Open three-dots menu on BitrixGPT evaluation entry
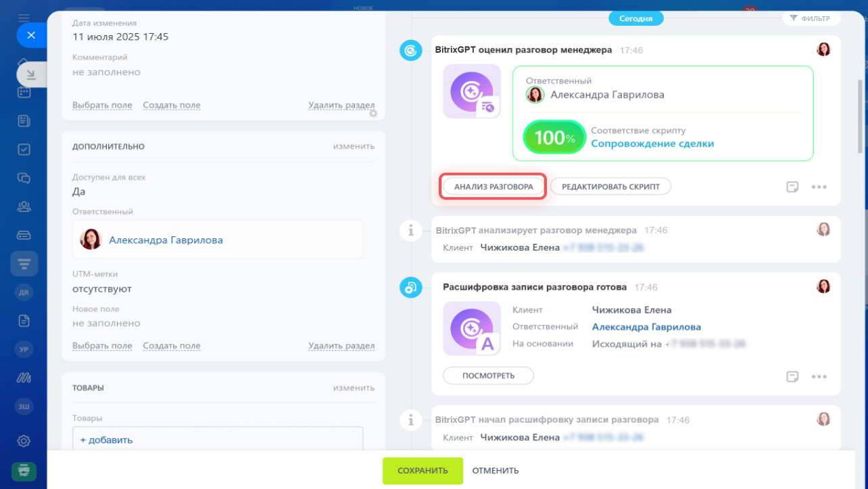868x489 pixels. (x=819, y=187)
